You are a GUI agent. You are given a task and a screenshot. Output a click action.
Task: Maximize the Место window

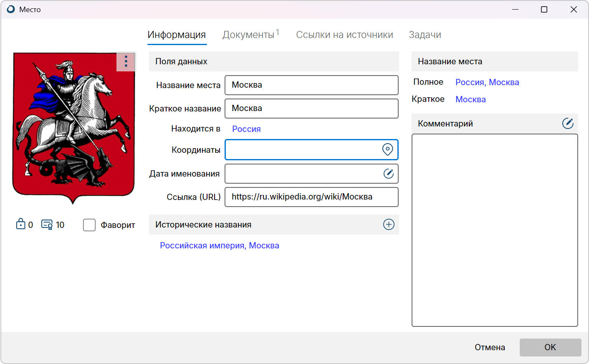pos(544,9)
